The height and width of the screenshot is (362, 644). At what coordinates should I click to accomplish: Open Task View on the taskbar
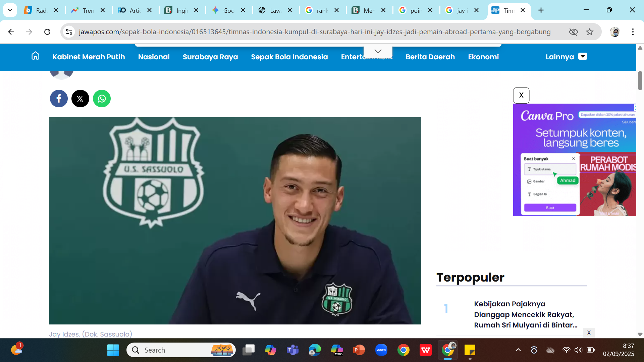[249, 350]
